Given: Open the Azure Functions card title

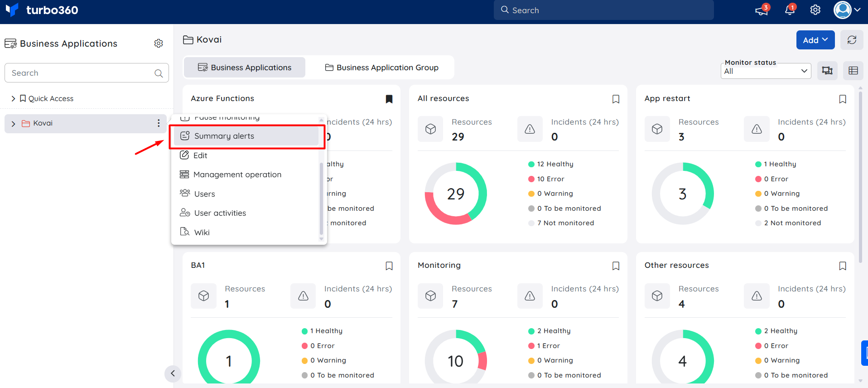Looking at the screenshot, I should 222,98.
